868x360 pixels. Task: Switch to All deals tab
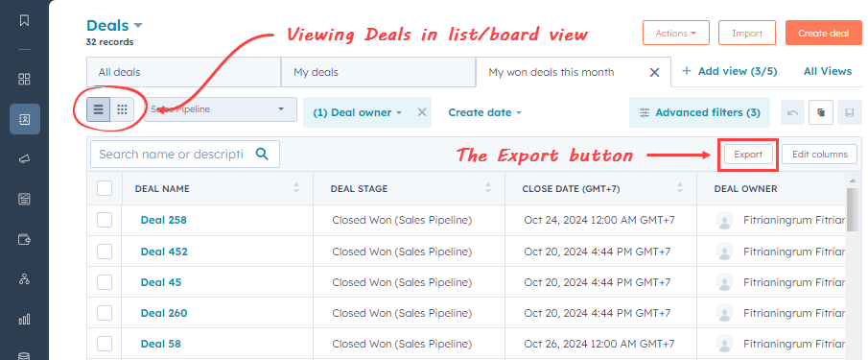[184, 72]
